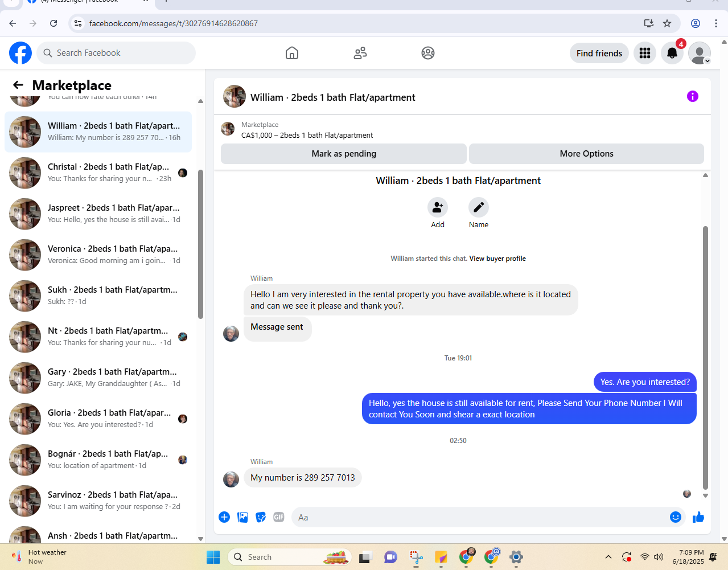The height and width of the screenshot is (570, 728).
Task: Open Snipping Tool in the taskbar
Action: coord(416,557)
